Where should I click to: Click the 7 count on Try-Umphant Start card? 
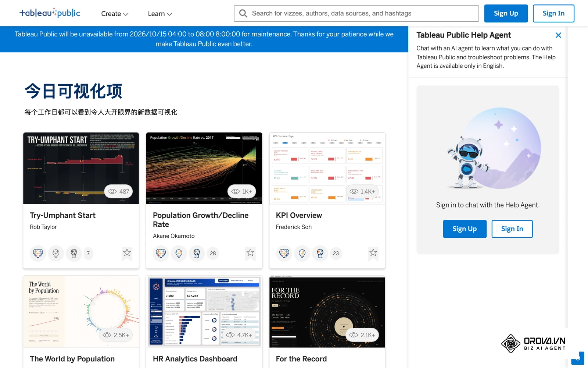click(88, 253)
